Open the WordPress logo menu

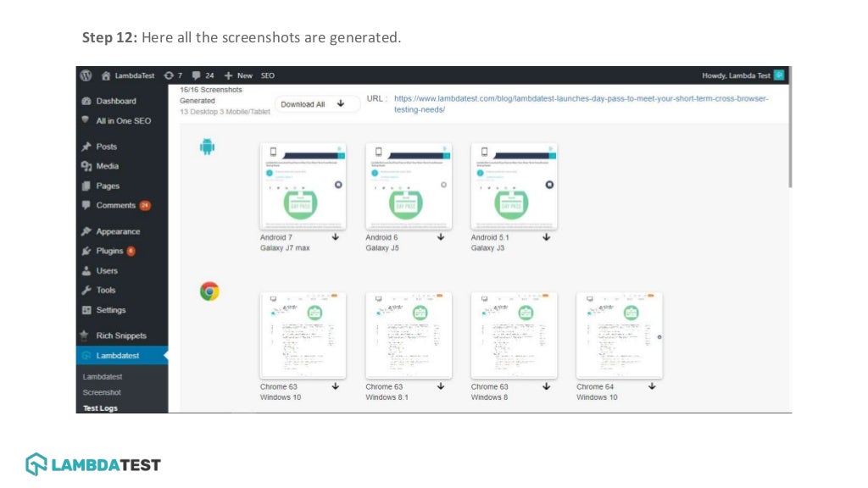(86, 75)
